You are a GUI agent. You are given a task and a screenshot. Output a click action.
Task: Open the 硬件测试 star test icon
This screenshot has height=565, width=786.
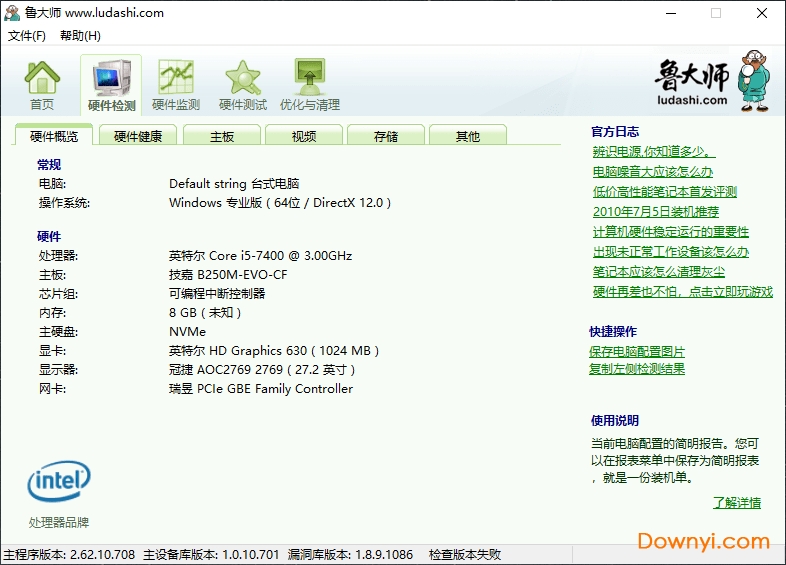243,85
